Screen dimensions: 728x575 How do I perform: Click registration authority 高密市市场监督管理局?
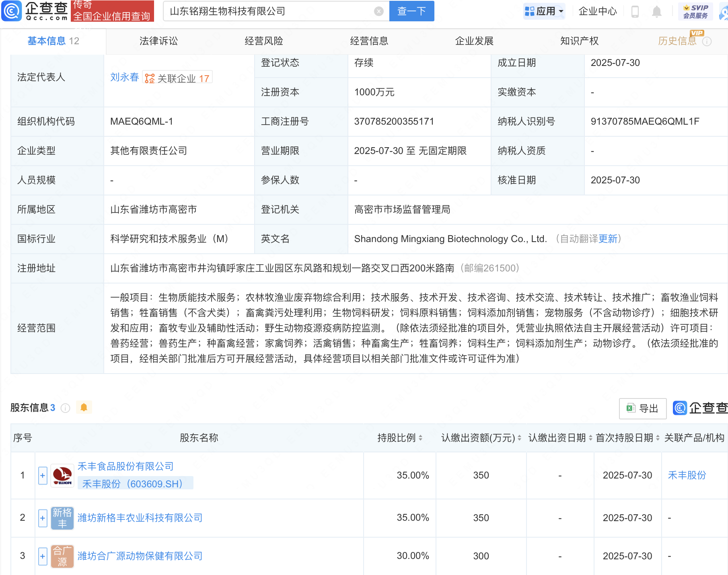402,209
